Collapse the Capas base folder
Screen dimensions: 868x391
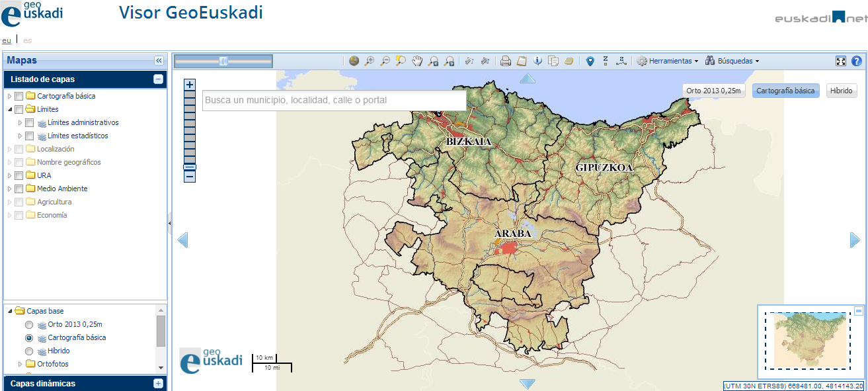point(9,311)
